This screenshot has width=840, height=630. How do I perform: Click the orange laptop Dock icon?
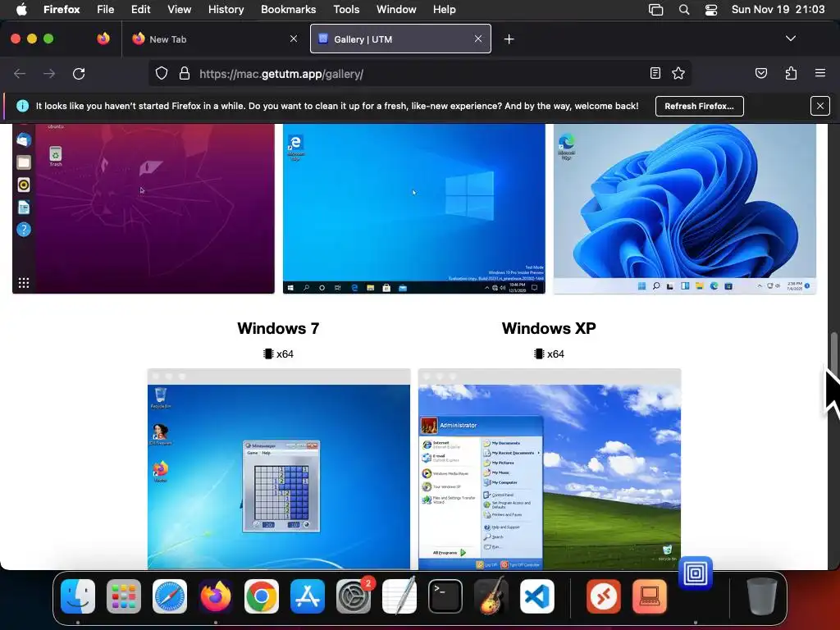tap(650, 596)
